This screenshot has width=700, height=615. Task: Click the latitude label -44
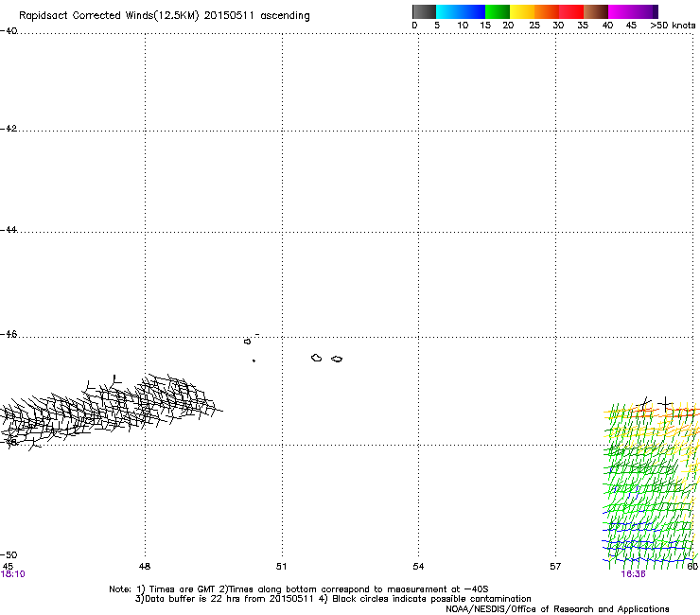coord(9,230)
